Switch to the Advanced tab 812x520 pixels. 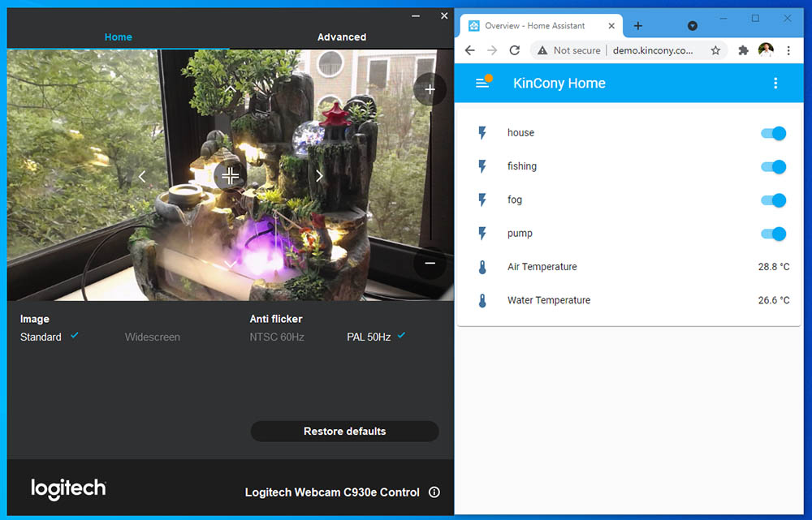(x=341, y=37)
